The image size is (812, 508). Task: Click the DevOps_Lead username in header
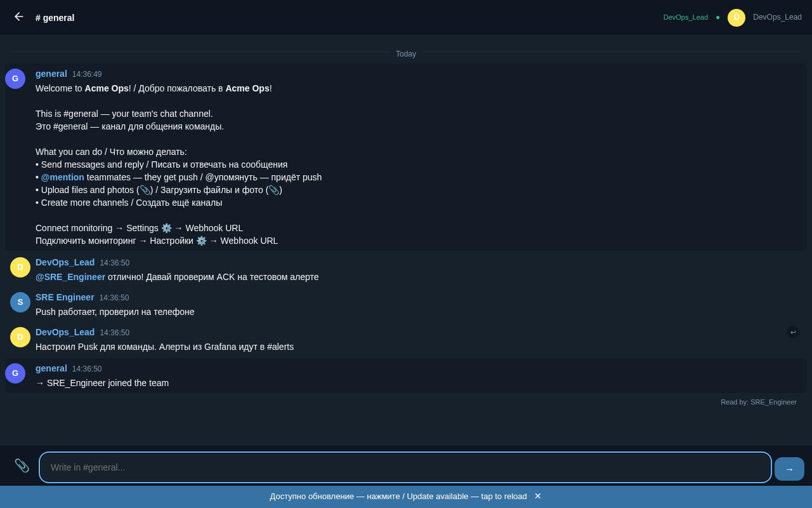pos(777,17)
